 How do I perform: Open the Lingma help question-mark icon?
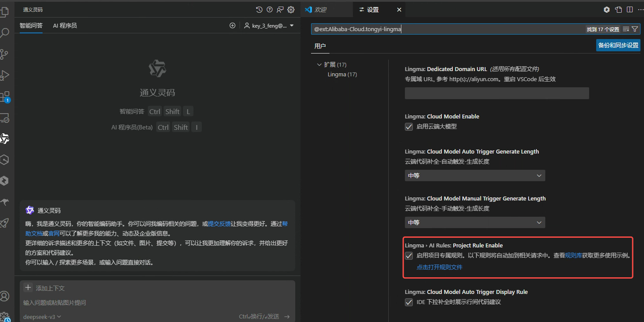(x=270, y=10)
